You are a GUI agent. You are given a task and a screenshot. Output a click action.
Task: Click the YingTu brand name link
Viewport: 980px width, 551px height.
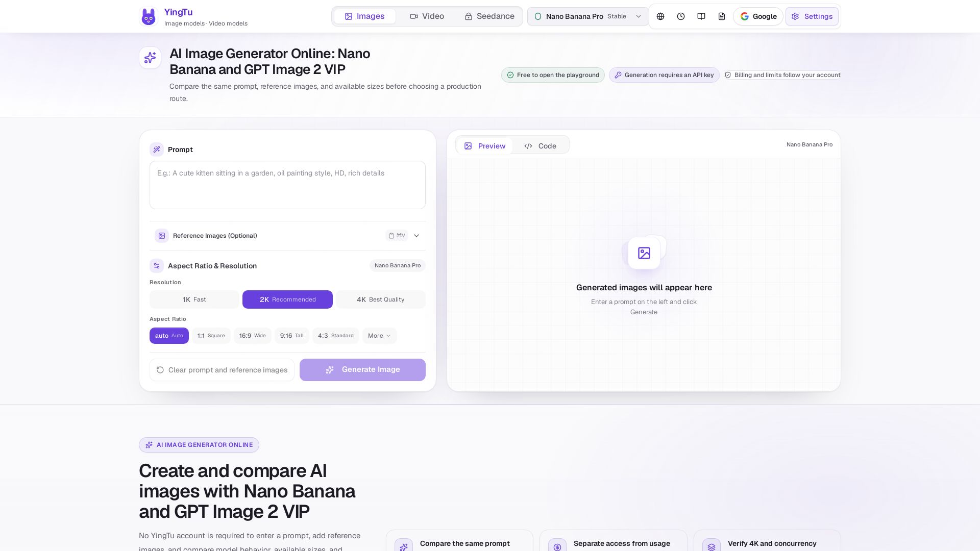pos(178,12)
